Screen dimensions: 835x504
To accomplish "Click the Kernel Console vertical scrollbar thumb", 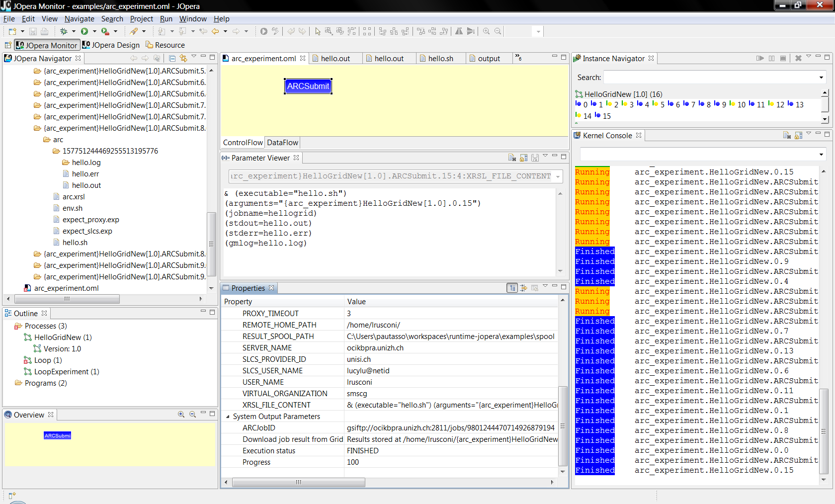I will (x=824, y=431).
